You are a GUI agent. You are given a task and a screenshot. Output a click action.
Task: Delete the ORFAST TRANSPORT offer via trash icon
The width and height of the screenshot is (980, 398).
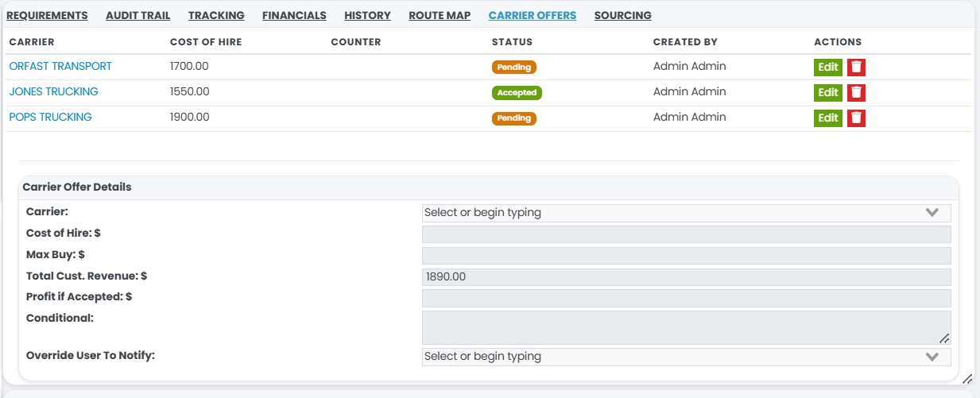click(x=856, y=68)
